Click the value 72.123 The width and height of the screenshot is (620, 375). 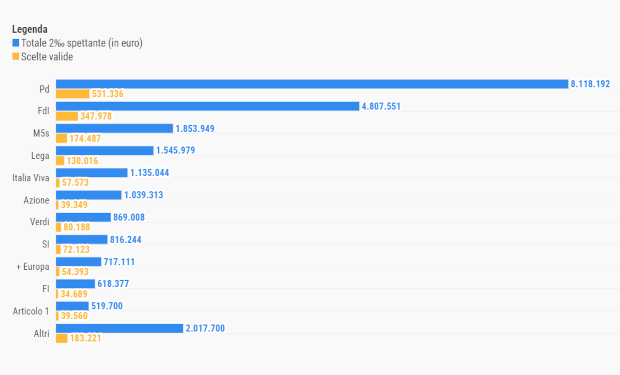[76, 250]
